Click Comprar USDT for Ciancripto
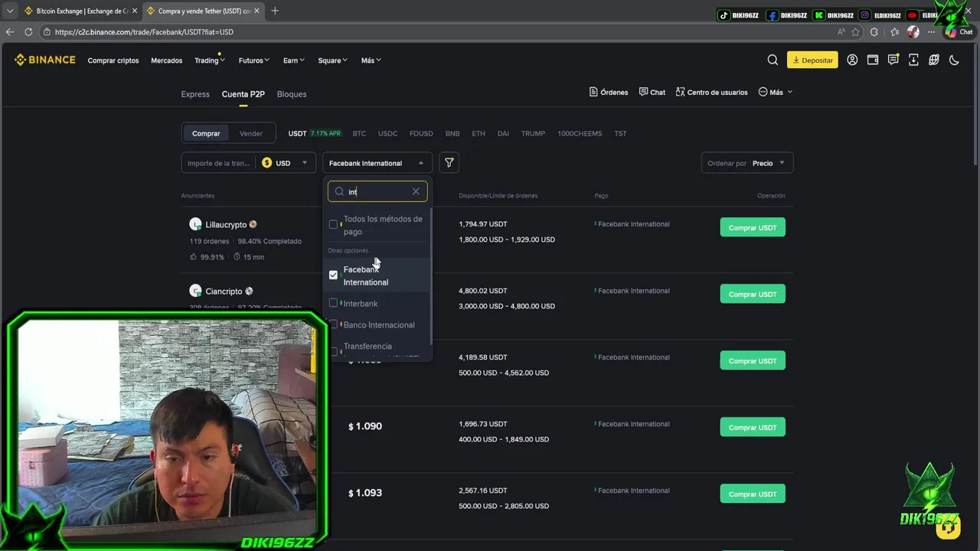The width and height of the screenshot is (980, 551). pyautogui.click(x=753, y=294)
